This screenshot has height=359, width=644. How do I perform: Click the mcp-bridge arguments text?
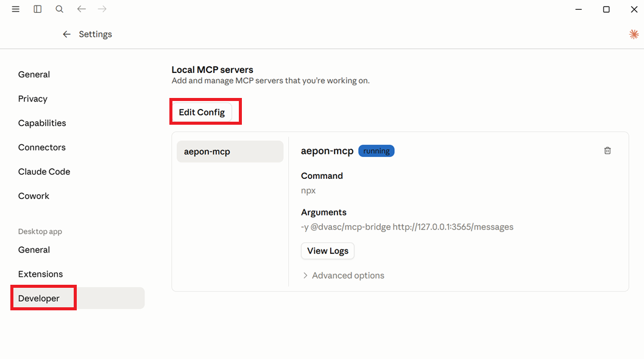407,227
